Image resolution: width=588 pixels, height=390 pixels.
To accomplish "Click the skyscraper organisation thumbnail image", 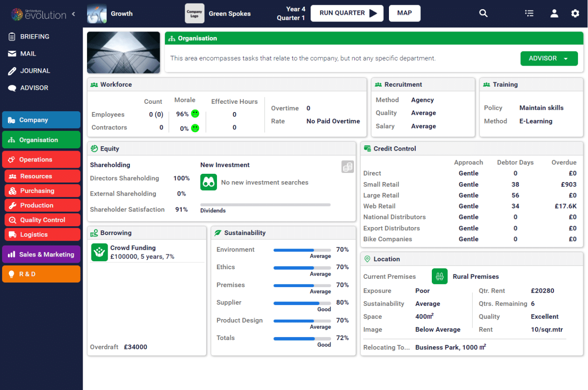I will tap(123, 53).
